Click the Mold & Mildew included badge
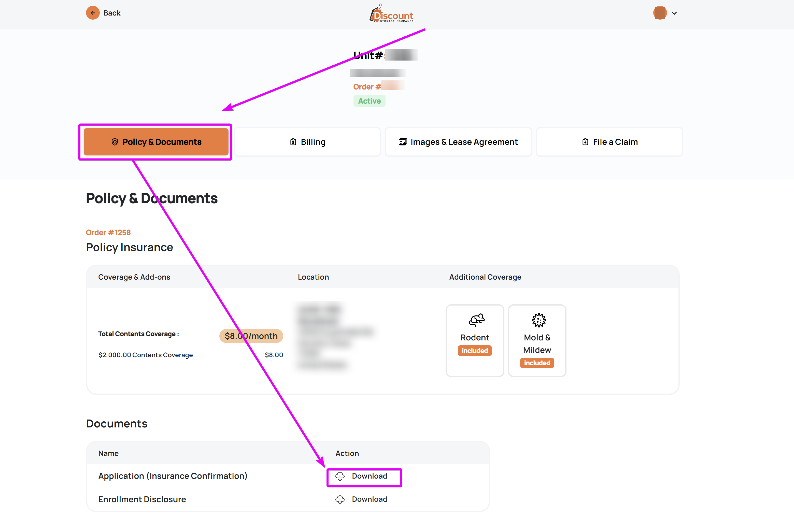The width and height of the screenshot is (794, 532). (x=537, y=363)
